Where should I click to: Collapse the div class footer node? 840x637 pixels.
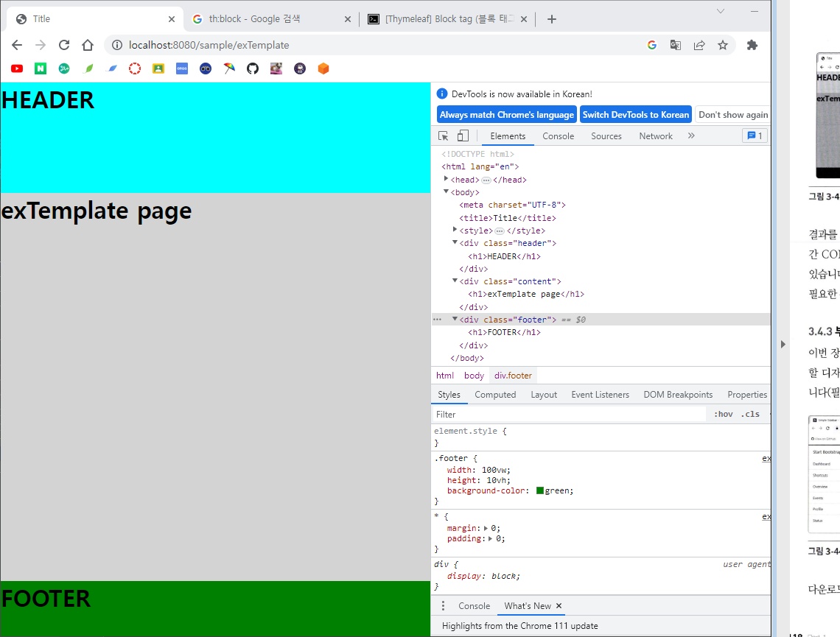(455, 319)
